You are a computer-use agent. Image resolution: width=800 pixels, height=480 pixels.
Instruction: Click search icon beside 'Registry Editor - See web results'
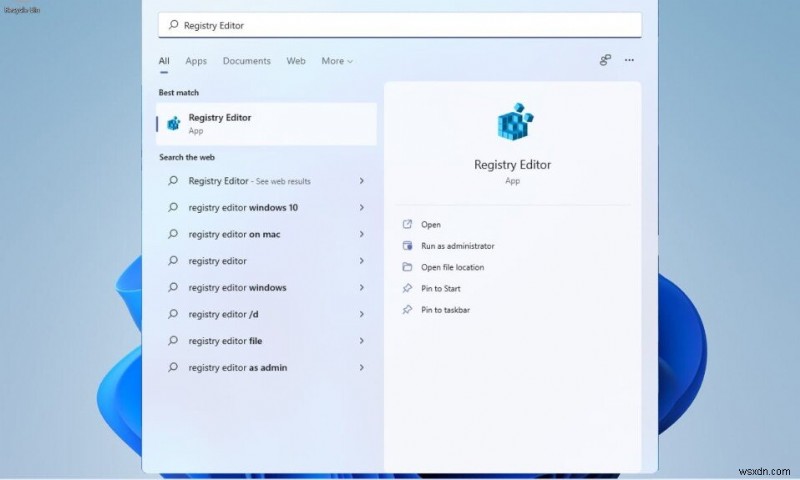coord(173,181)
